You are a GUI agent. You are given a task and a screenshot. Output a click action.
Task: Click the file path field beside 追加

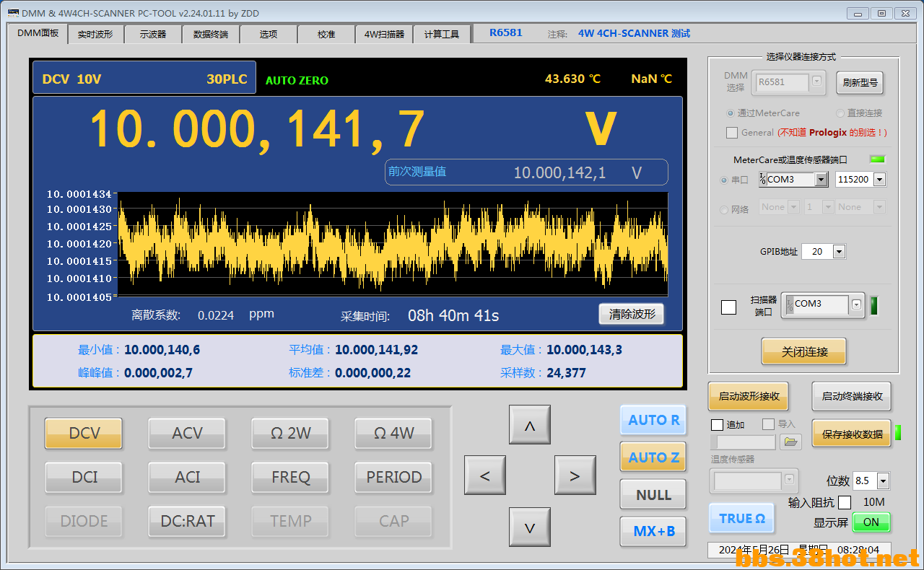(x=743, y=442)
